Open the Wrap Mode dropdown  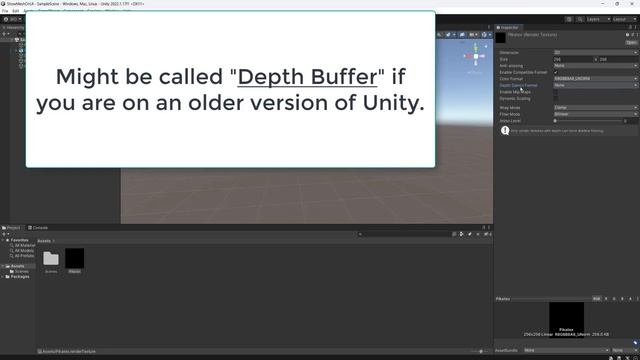[595, 108]
